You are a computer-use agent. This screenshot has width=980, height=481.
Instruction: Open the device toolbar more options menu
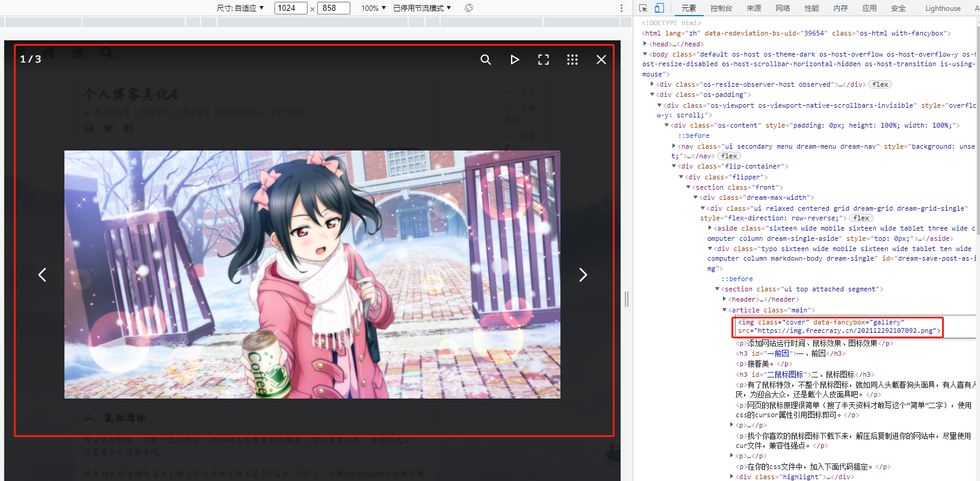tap(621, 8)
